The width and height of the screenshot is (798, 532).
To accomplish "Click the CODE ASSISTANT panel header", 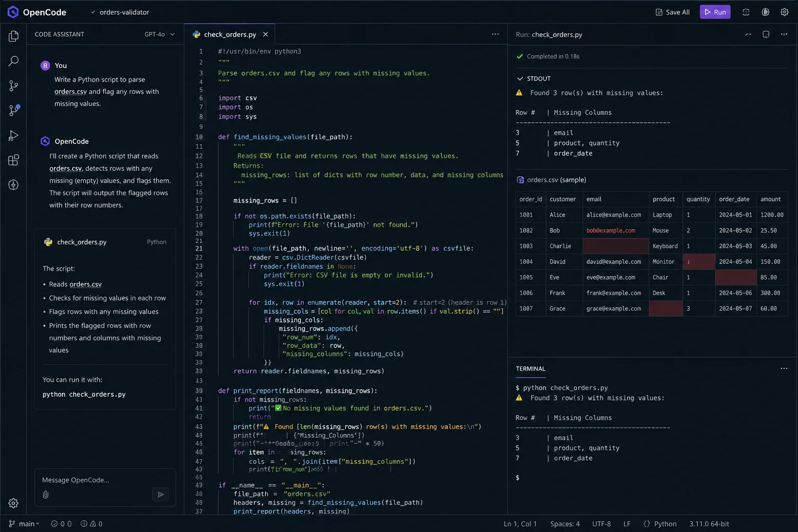I will click(59, 34).
